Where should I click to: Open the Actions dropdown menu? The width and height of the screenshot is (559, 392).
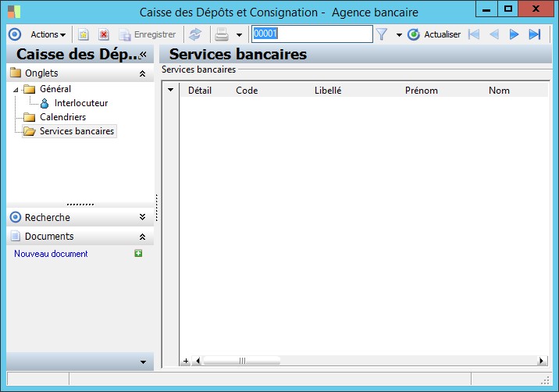(48, 34)
